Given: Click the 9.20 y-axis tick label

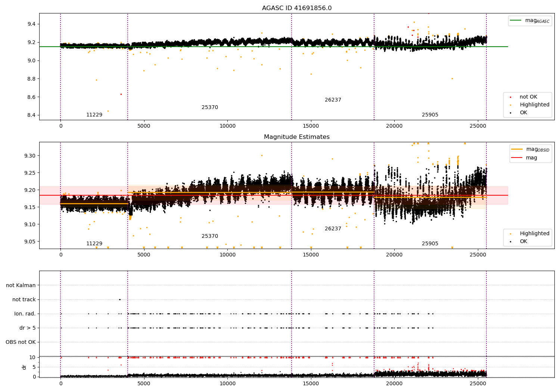Looking at the screenshot, I should coord(30,190).
